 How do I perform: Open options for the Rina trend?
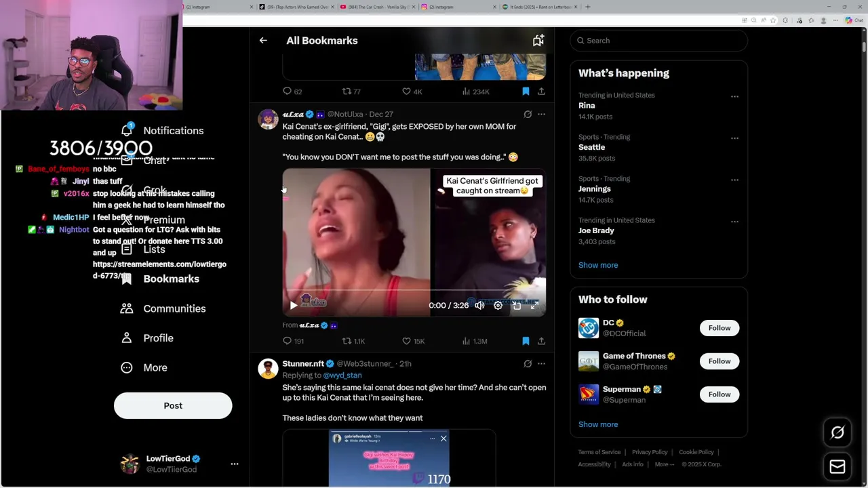pyautogui.click(x=734, y=96)
